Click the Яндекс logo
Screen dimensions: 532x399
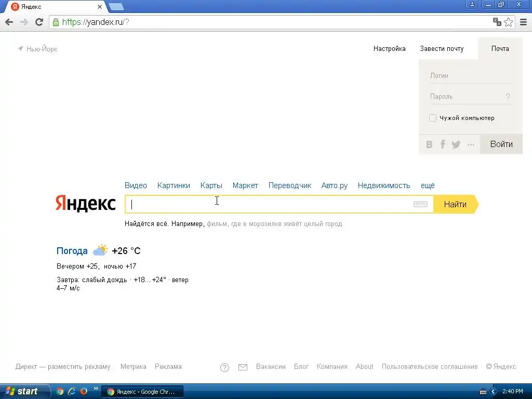click(x=86, y=203)
